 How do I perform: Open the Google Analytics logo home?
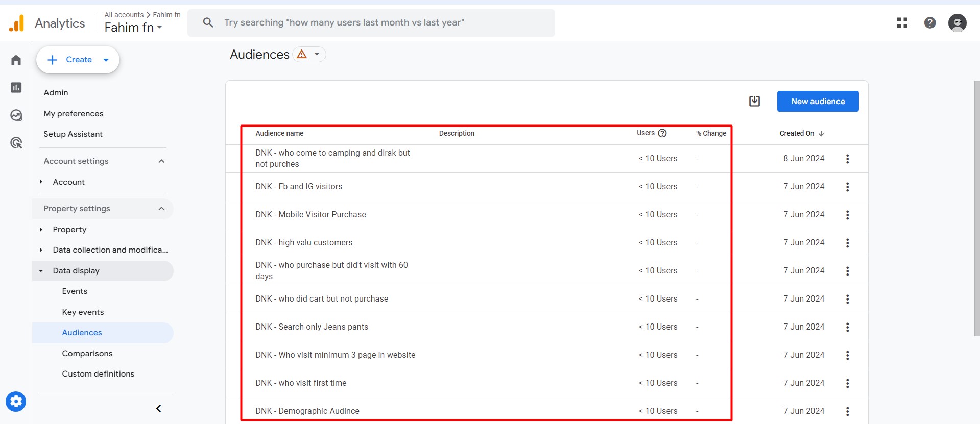click(x=17, y=23)
